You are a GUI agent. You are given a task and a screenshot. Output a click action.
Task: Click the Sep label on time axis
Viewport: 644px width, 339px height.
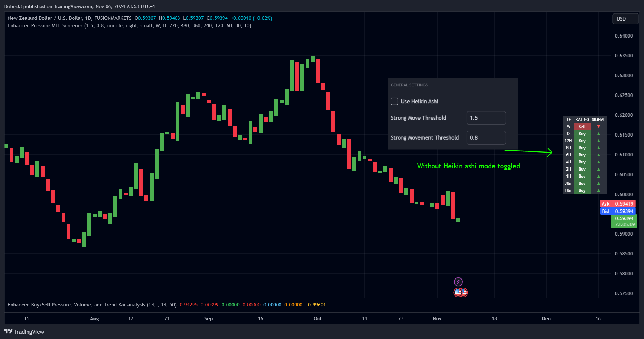[209, 318]
